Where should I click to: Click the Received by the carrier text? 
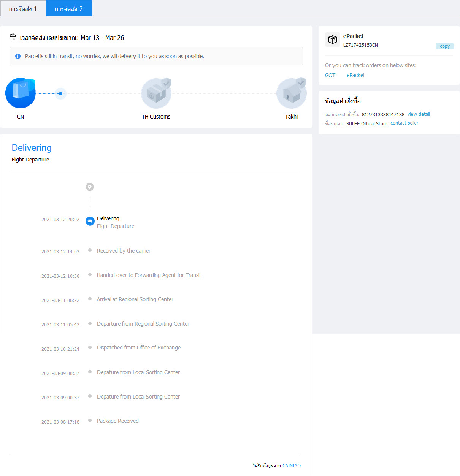pos(124,251)
